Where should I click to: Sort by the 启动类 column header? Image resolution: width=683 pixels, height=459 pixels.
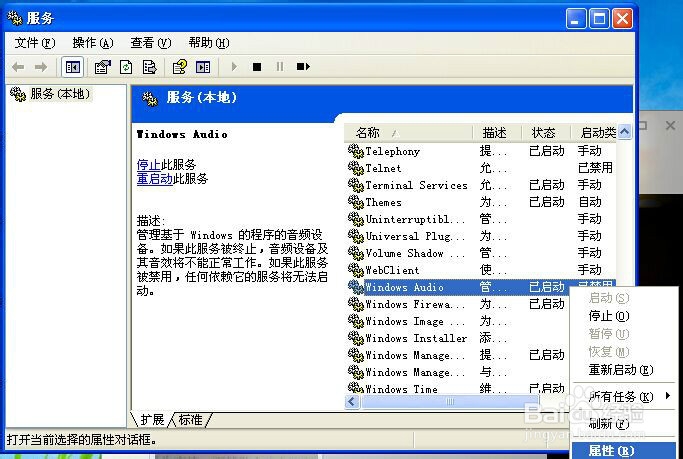(594, 132)
